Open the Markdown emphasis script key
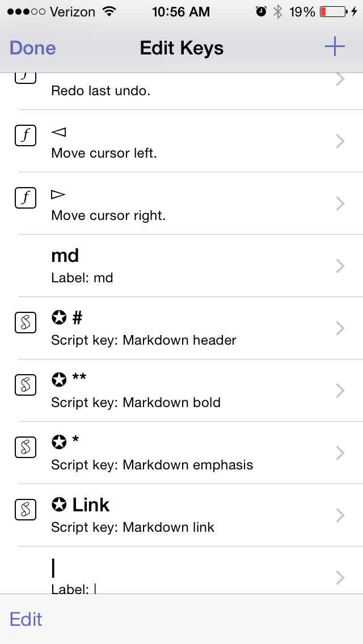This screenshot has width=363, height=644. (x=170, y=453)
